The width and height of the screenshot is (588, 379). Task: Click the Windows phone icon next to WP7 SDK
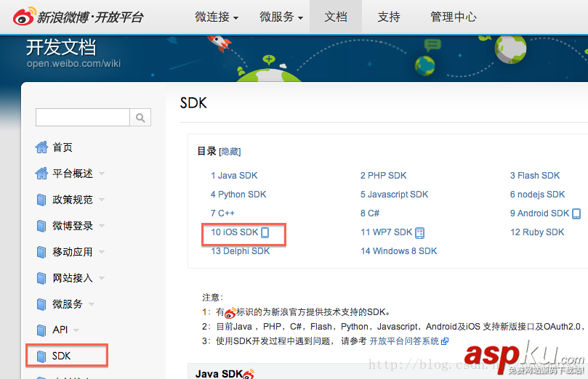[x=419, y=233]
